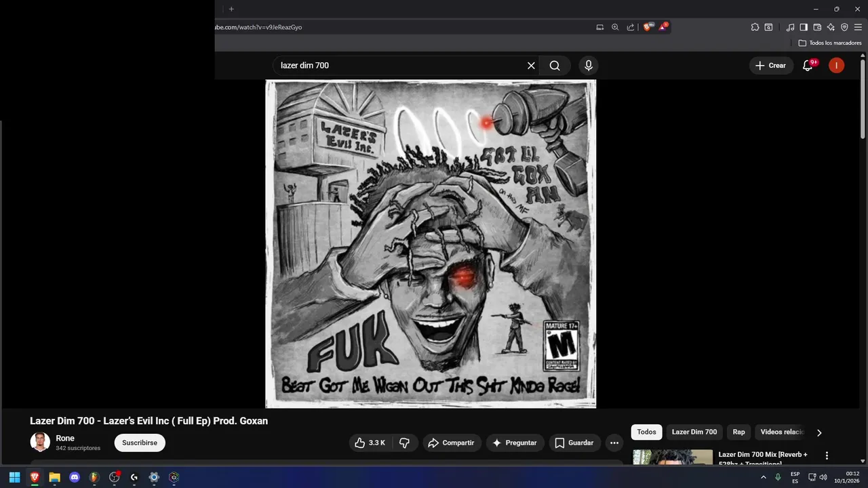868x488 pixels.
Task: Open YouTube notifications bell
Action: coord(808,66)
